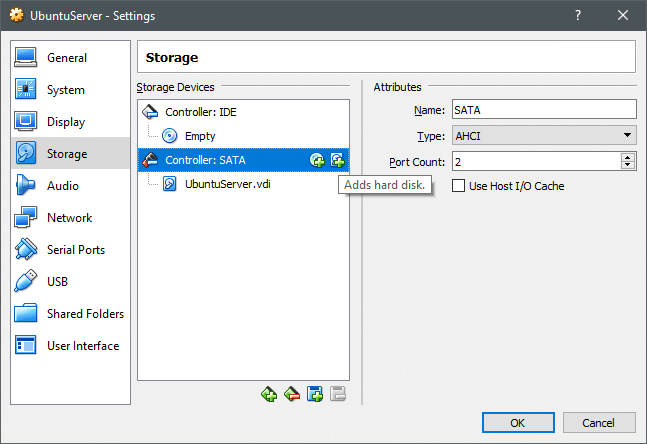Select the UbuntuServer.vdi disk entry
The width and height of the screenshot is (647, 444).
[x=243, y=184]
